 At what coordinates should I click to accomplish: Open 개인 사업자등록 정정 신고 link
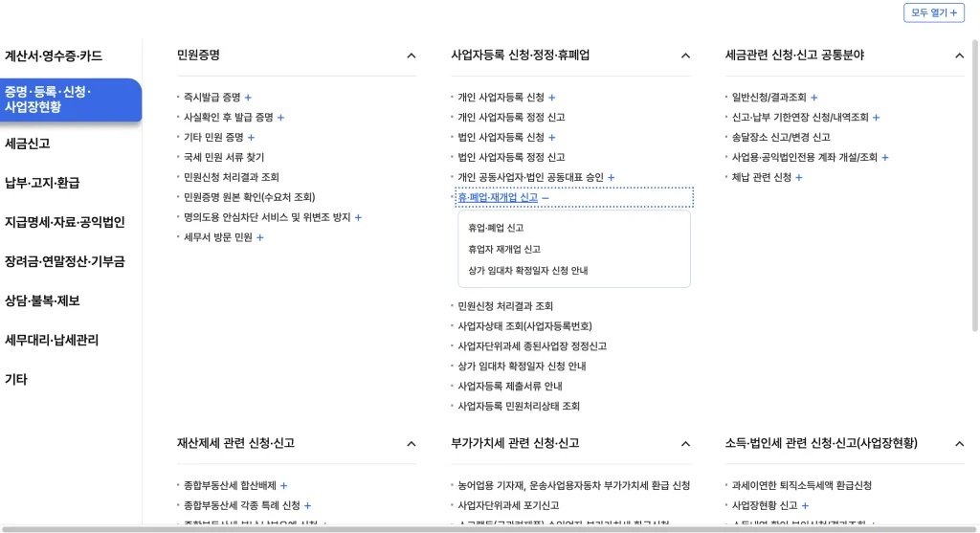tap(511, 118)
